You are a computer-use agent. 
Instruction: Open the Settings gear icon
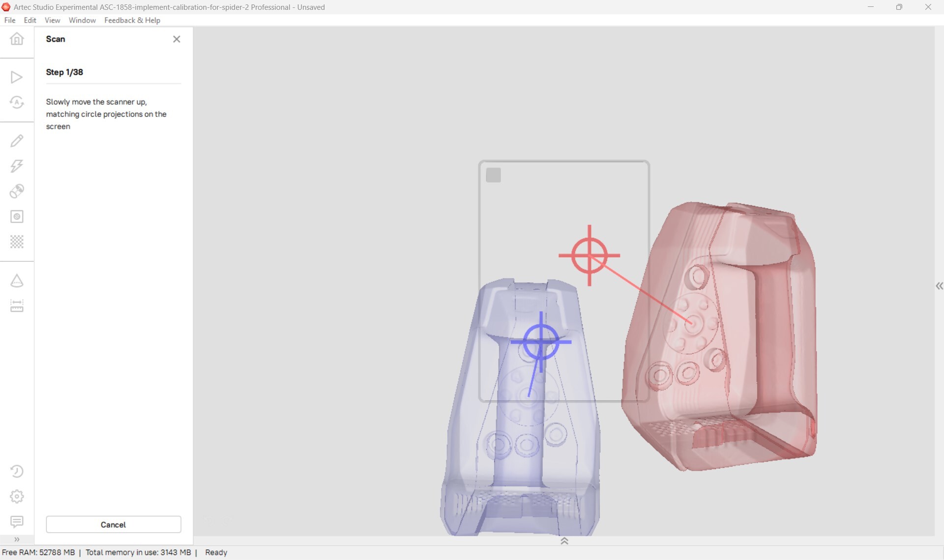tap(17, 496)
